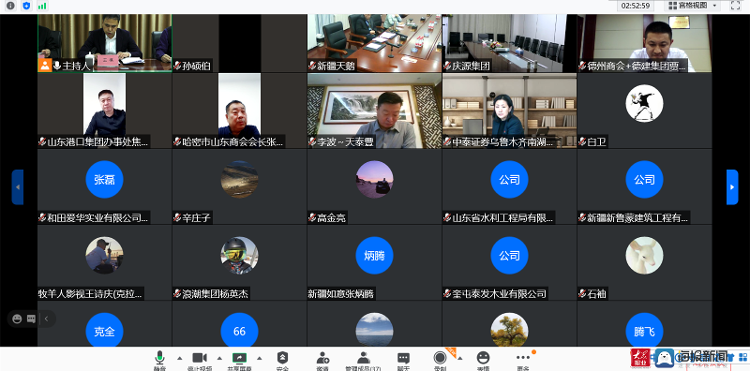Click the meeting info icon top-left
This screenshot has width=750, height=371.
point(11,6)
